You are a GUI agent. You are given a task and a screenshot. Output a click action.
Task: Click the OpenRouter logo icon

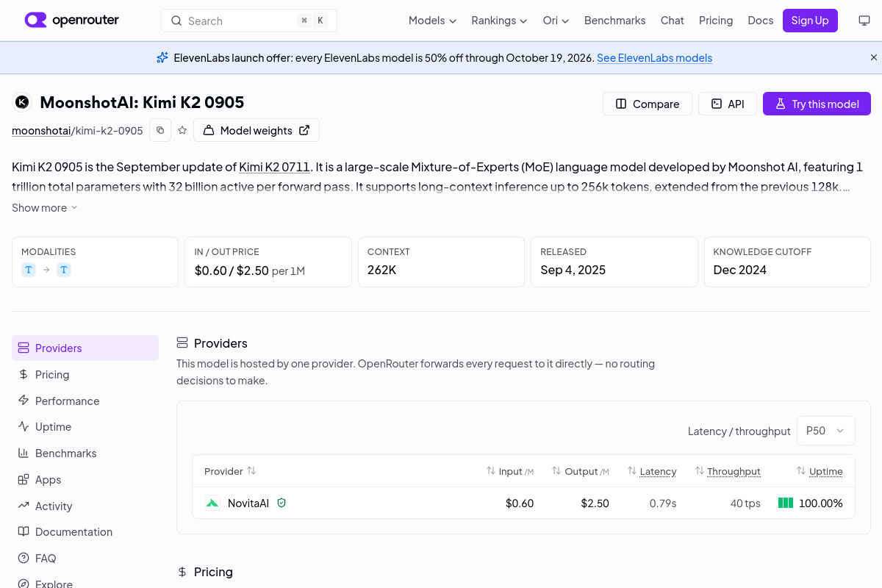click(x=35, y=20)
